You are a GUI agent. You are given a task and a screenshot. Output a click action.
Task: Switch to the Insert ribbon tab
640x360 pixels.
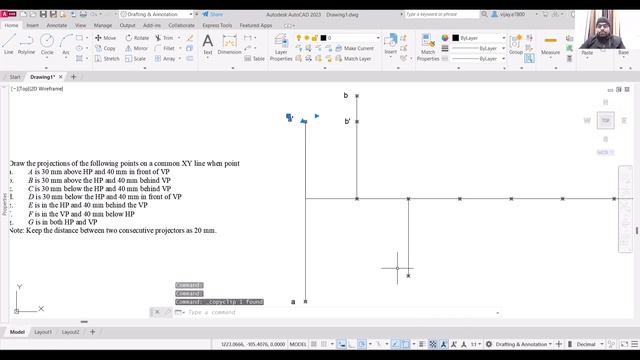(x=33, y=25)
